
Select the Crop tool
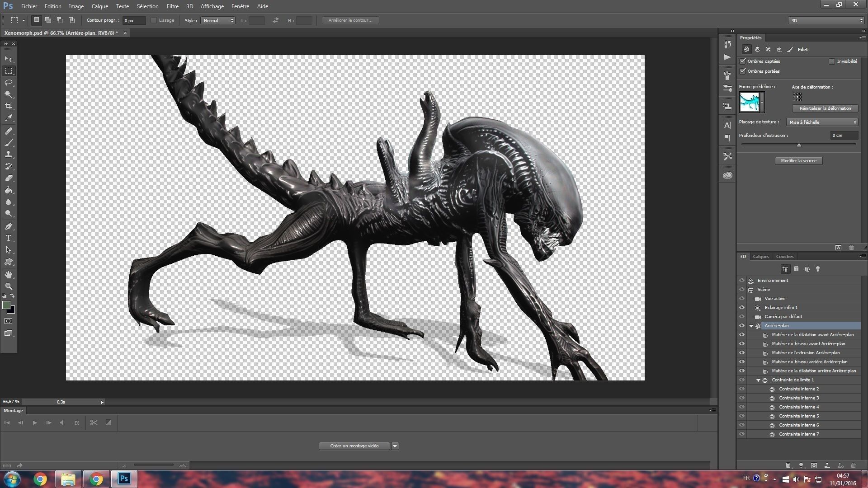[9, 106]
